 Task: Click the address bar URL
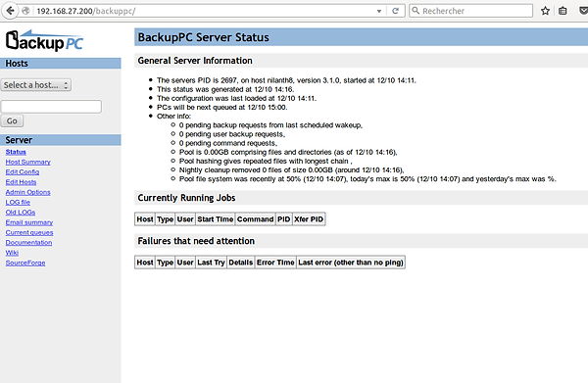point(86,11)
